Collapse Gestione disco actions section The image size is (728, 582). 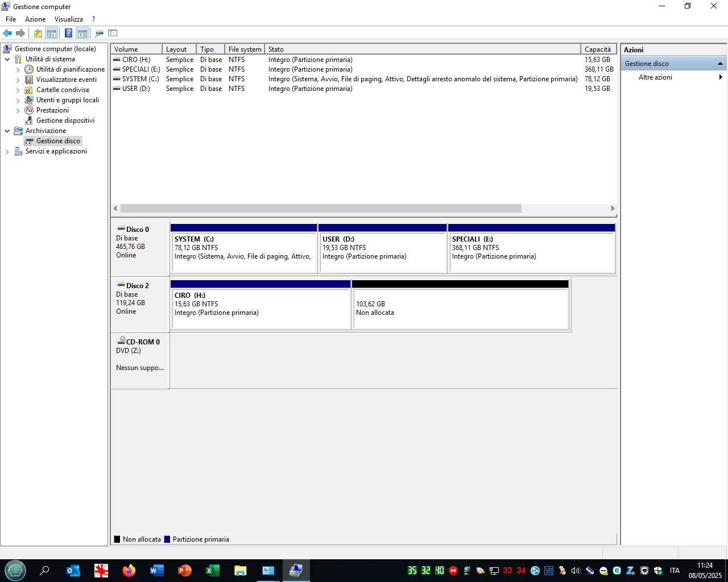coord(720,64)
